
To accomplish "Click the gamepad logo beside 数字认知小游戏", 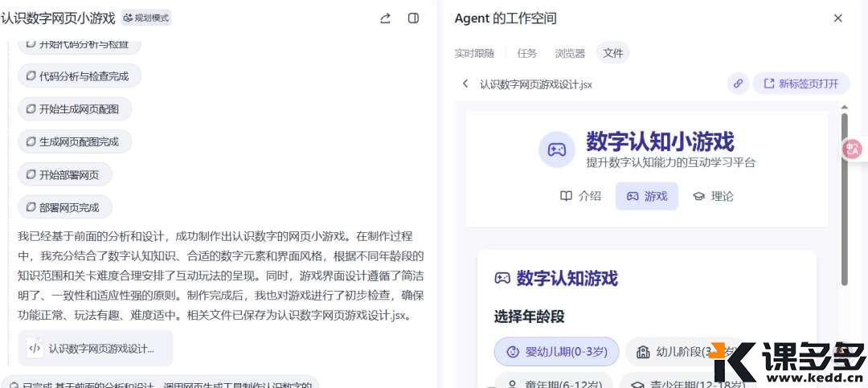I will tap(557, 149).
